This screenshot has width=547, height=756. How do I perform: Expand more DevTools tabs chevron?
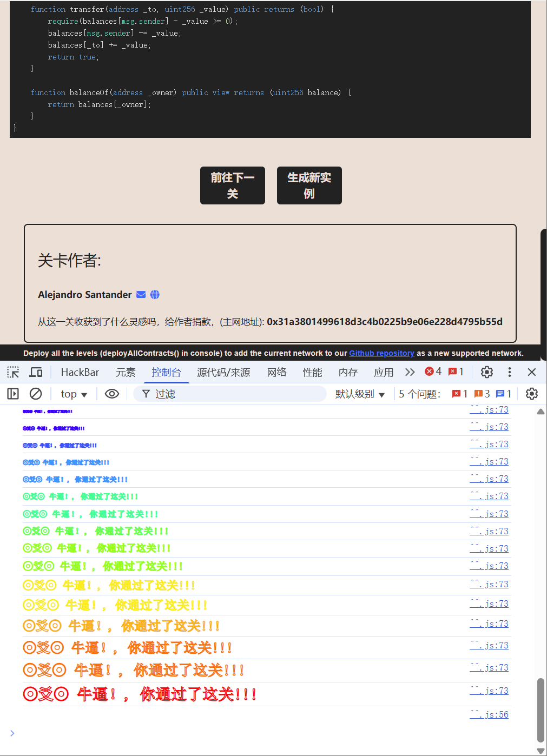coord(410,372)
